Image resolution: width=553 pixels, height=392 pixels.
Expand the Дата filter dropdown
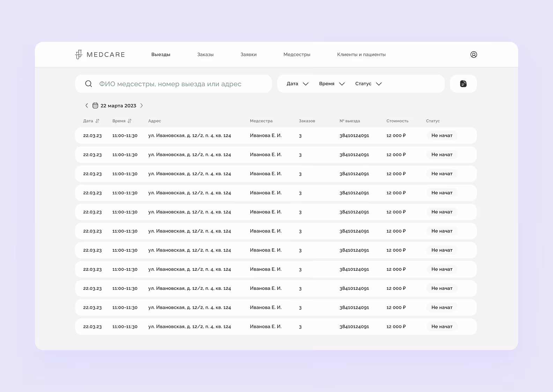(297, 84)
